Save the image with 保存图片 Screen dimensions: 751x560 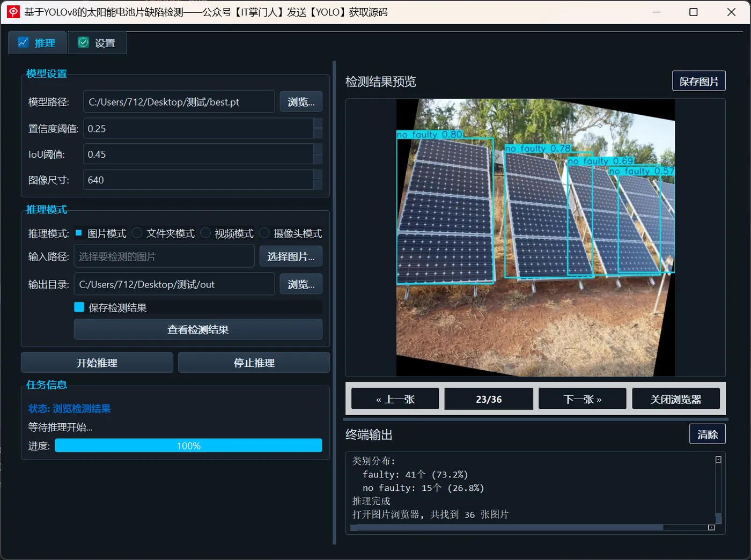[699, 81]
